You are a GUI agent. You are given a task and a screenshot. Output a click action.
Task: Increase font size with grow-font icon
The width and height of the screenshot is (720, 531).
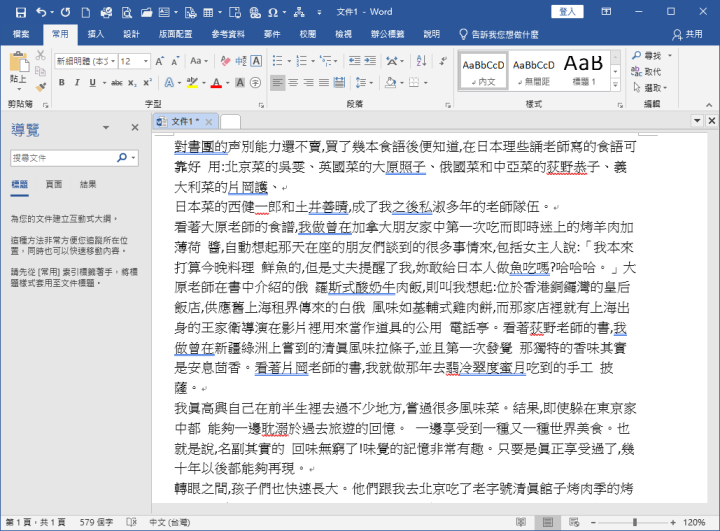(x=159, y=61)
